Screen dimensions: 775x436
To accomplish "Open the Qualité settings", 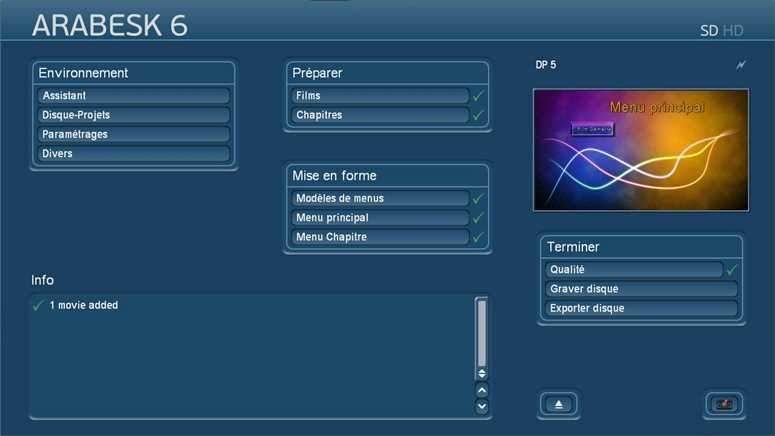I will point(634,269).
